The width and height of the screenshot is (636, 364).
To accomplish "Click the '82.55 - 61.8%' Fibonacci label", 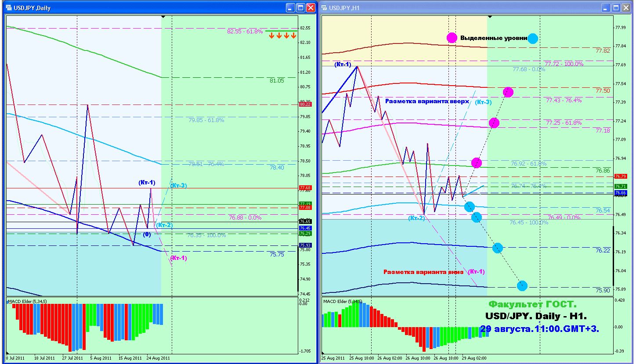I will [245, 32].
